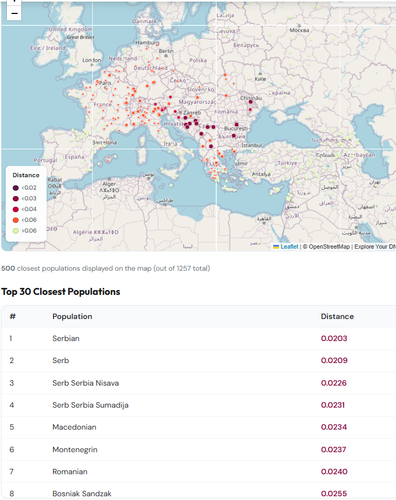Click the darkest <0.02 distance legend swatch
396x500 pixels.
coord(16,188)
